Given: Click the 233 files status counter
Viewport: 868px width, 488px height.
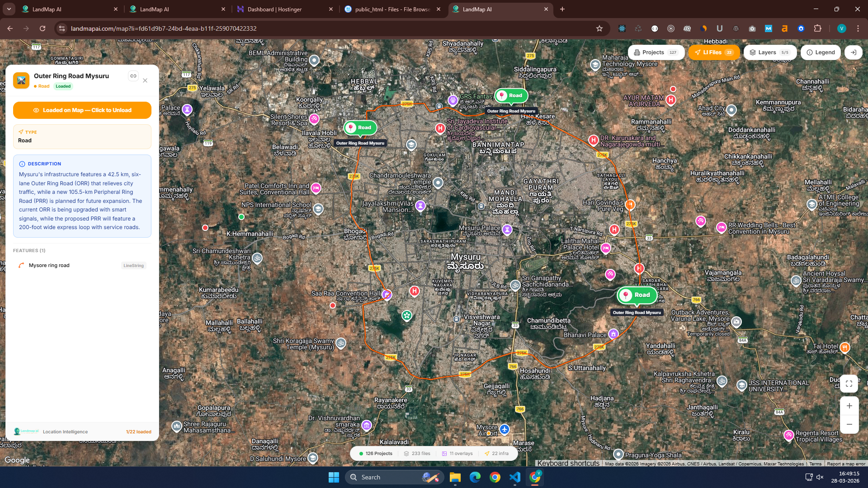Looking at the screenshot, I should tap(417, 454).
